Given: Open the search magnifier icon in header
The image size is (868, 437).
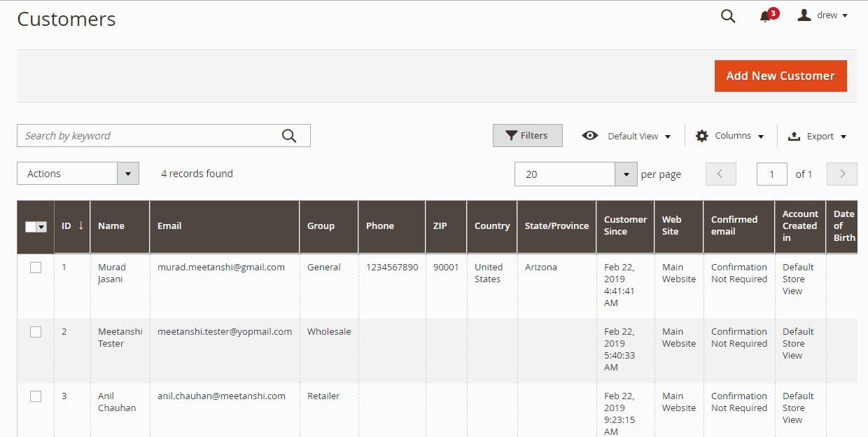Looking at the screenshot, I should (x=728, y=16).
